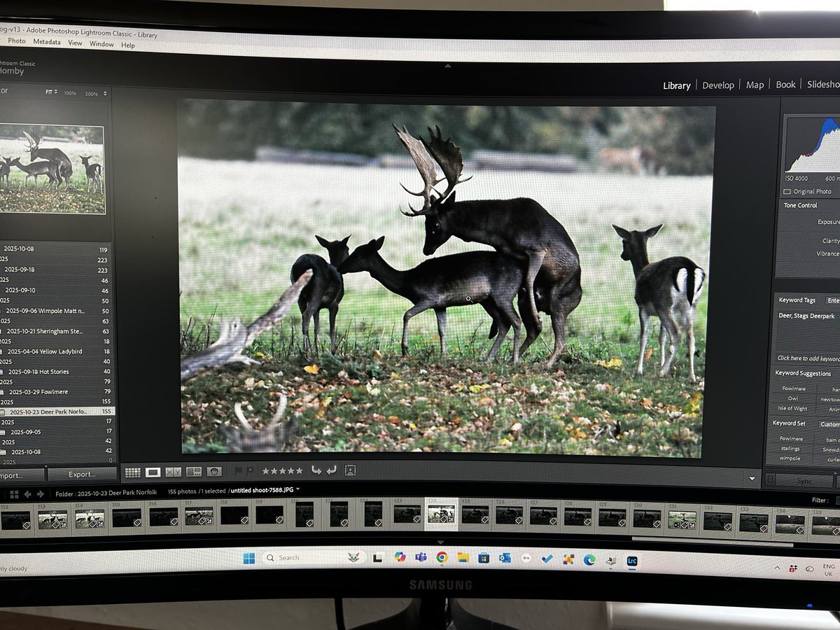This screenshot has height=630, width=840.
Task: Click the Export button
Action: coord(82,474)
